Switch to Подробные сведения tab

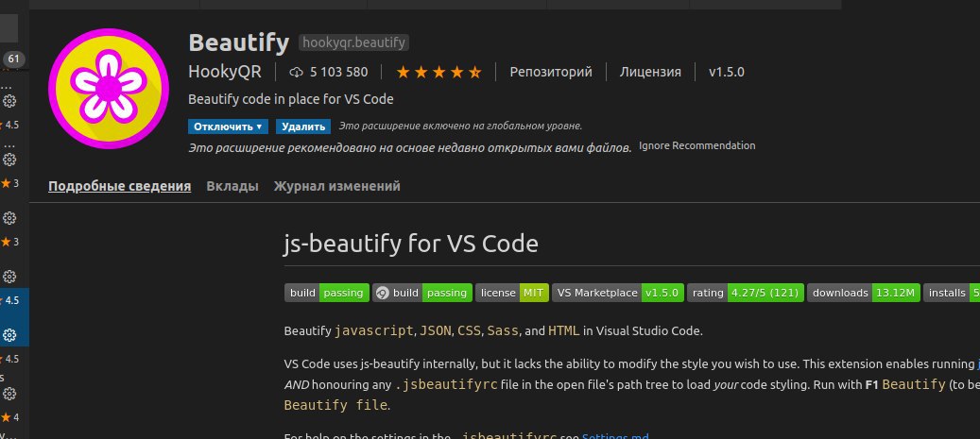point(119,186)
